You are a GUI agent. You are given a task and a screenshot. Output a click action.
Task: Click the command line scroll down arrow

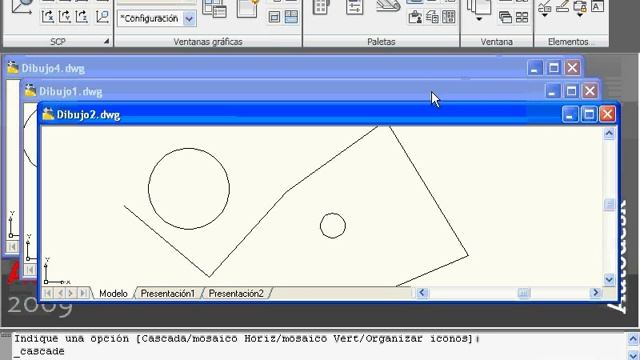coord(633,356)
